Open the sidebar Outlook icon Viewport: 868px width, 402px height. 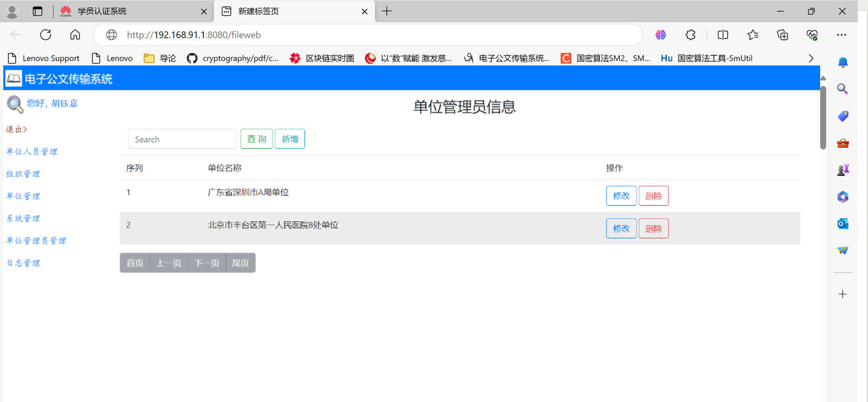click(x=843, y=224)
